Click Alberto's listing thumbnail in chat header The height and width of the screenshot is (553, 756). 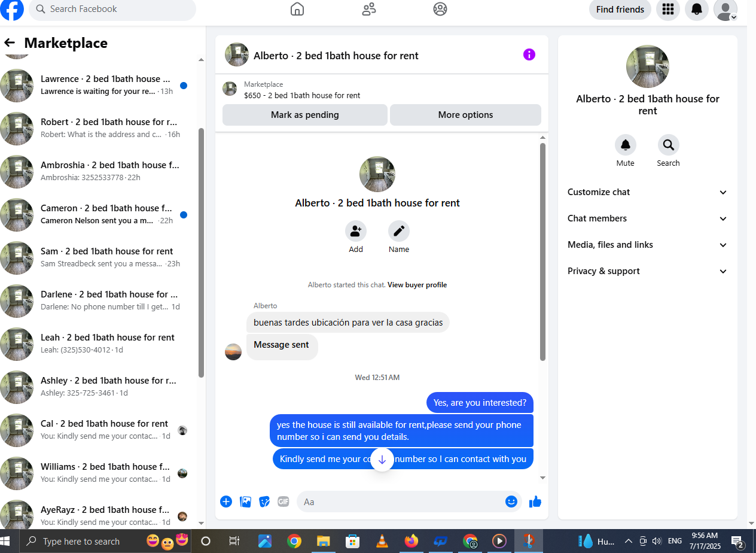237,54
